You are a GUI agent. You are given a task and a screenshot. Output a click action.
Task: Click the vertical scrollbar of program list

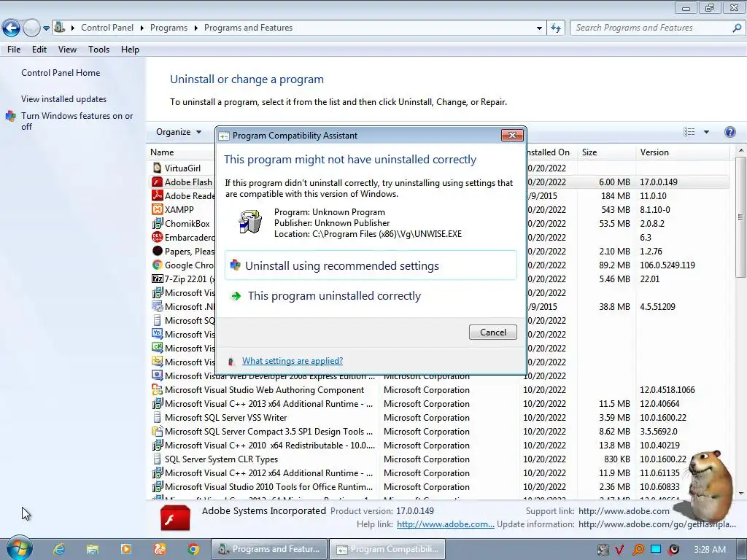pyautogui.click(x=740, y=217)
